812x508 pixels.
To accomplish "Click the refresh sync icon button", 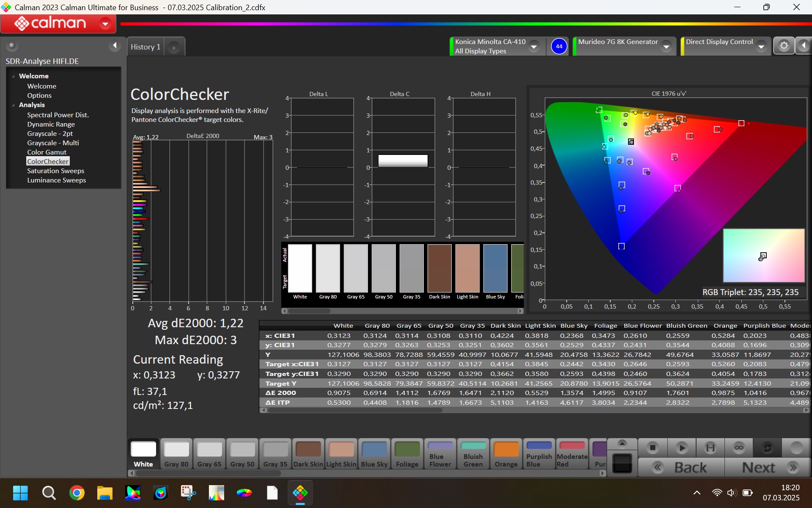I will (767, 447).
